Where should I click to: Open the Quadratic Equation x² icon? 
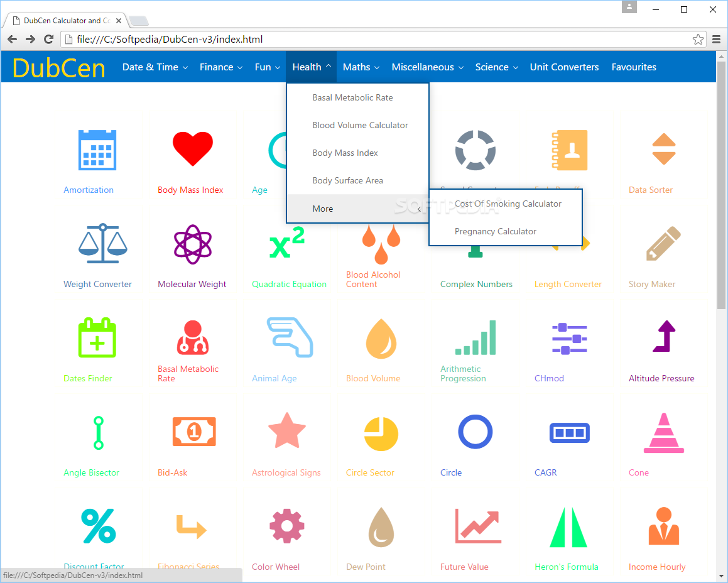(x=287, y=242)
